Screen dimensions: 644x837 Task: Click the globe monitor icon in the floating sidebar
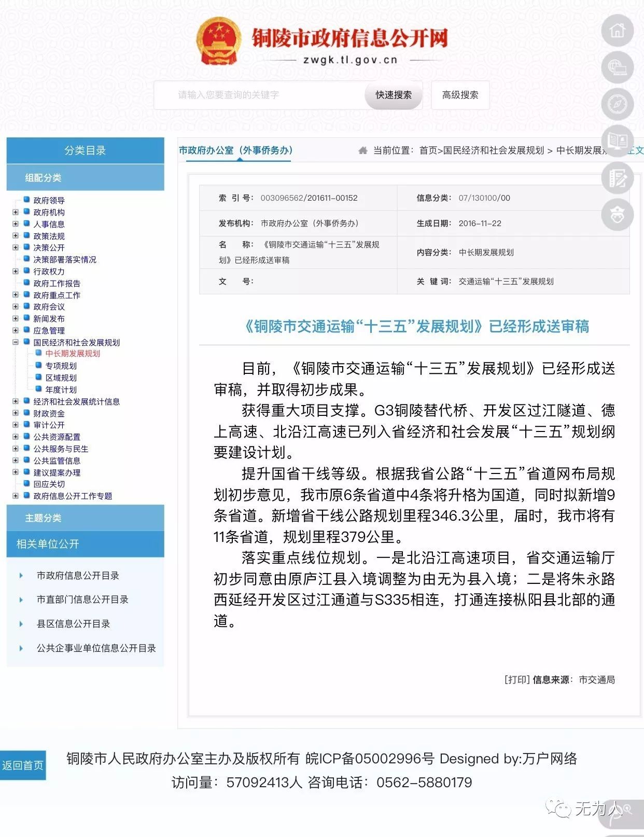(x=617, y=67)
